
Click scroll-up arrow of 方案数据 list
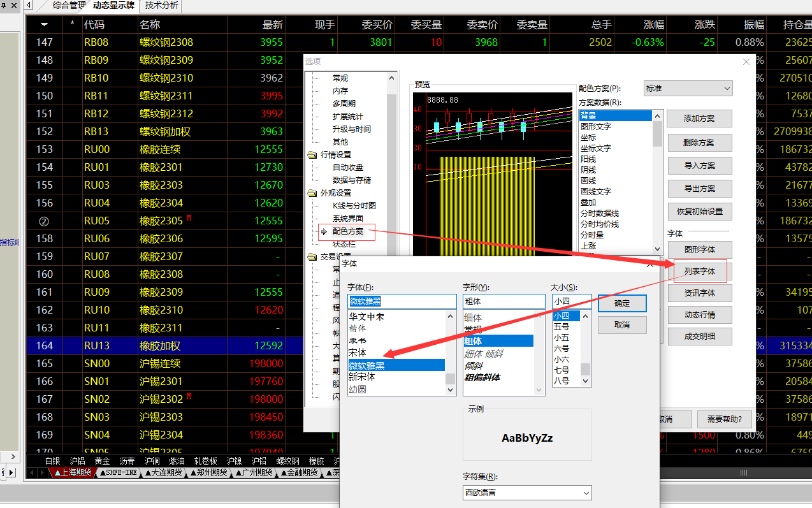(658, 115)
